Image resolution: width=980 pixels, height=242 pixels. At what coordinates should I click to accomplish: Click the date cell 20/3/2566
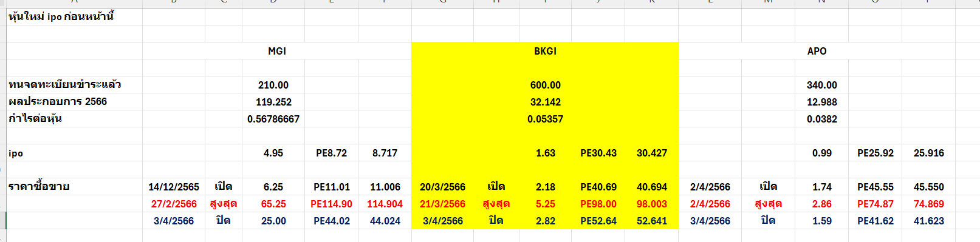click(x=442, y=187)
